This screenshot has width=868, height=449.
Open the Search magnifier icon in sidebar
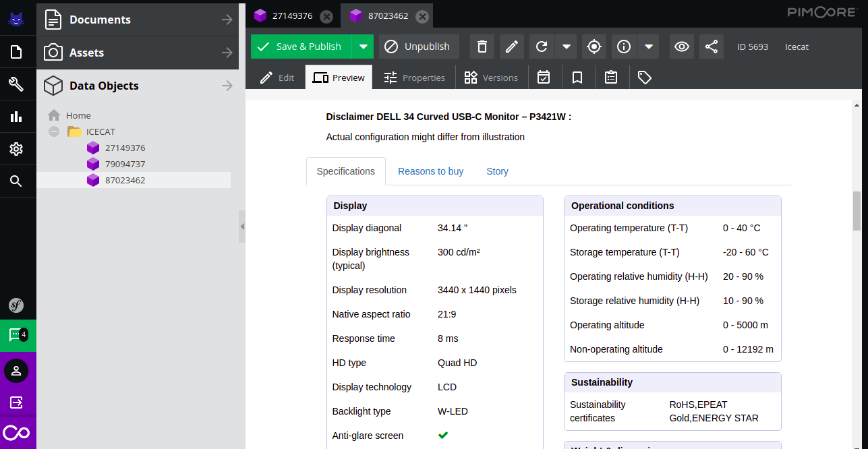pos(16,181)
